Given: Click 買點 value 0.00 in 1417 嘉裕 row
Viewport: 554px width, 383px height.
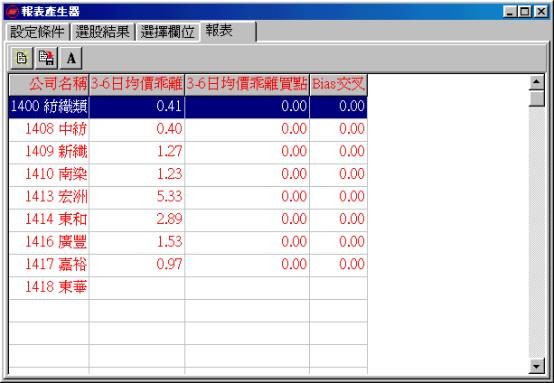Looking at the screenshot, I should tap(247, 265).
